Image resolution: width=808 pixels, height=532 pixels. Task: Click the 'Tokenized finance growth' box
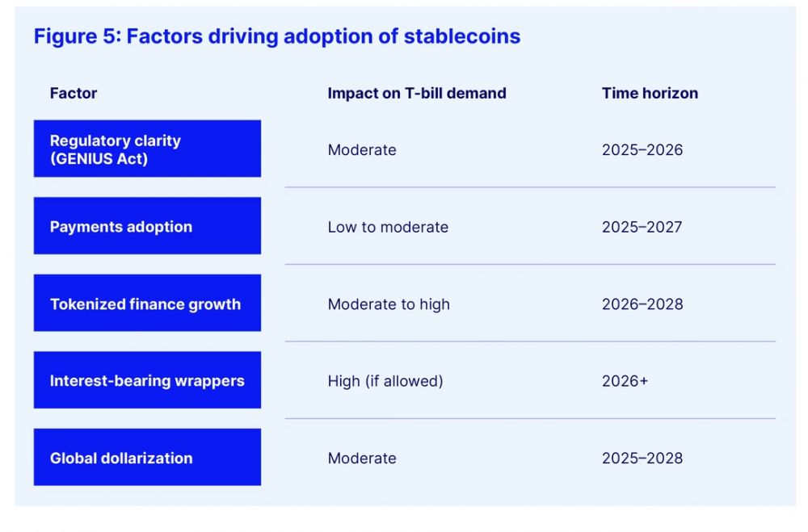[147, 304]
